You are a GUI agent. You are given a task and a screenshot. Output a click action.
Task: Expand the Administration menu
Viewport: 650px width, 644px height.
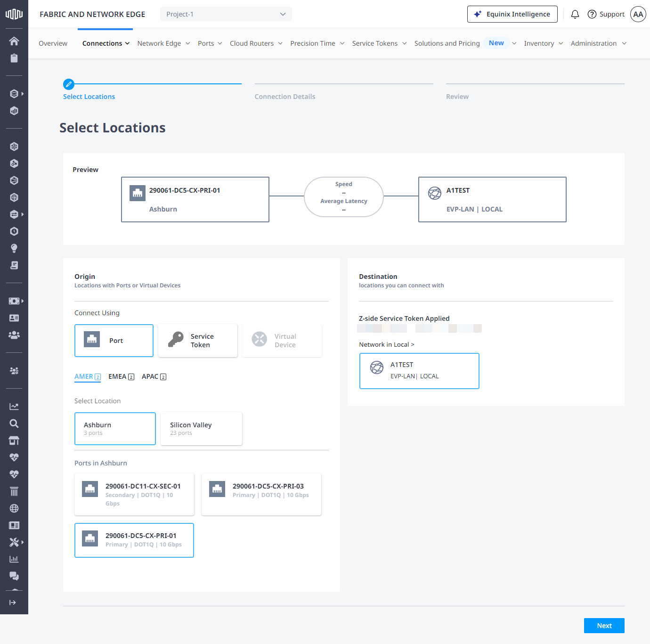coord(598,43)
